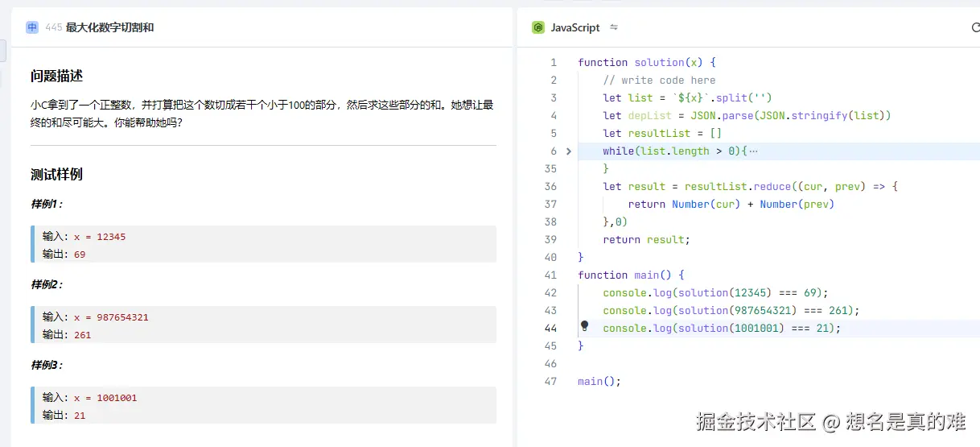Click the },0) line 38

(x=615, y=221)
